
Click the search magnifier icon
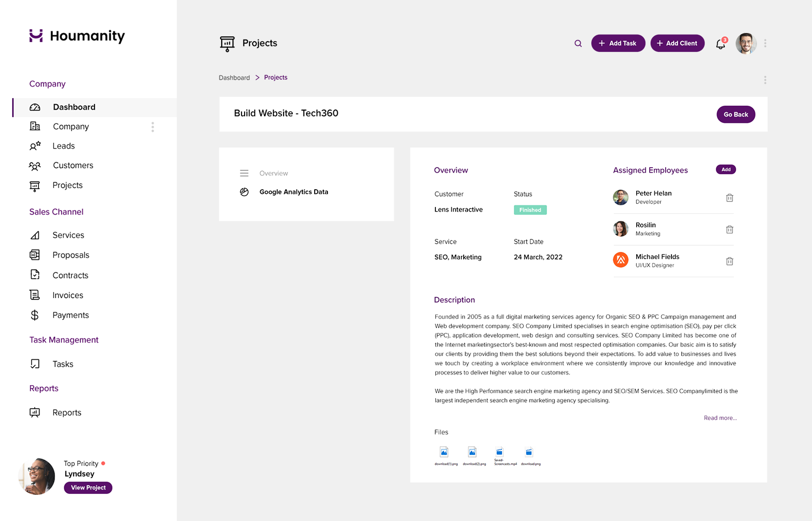[578, 43]
